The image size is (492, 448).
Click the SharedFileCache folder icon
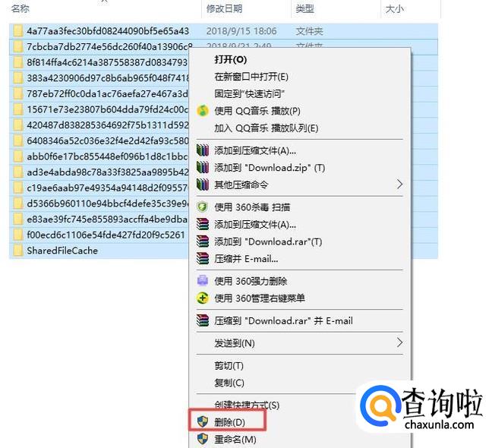[18, 251]
